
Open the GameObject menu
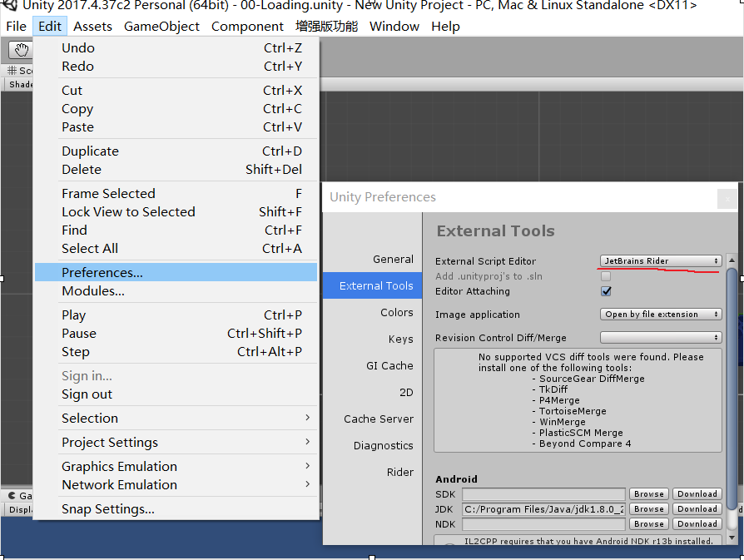click(x=161, y=26)
